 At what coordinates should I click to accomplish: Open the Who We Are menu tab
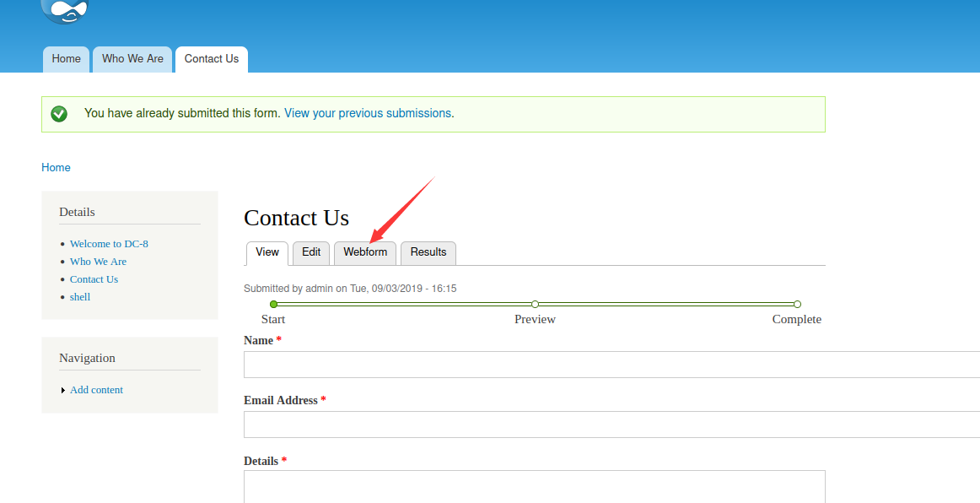click(x=132, y=59)
